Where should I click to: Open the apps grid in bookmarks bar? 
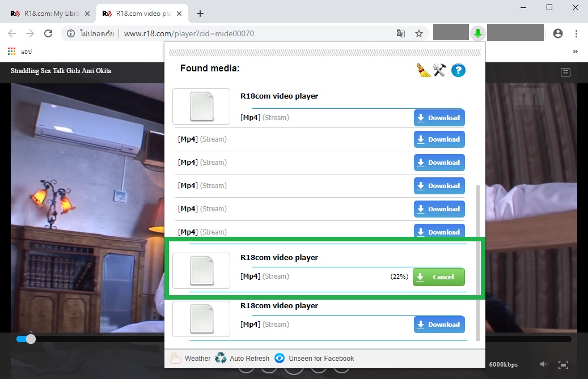click(x=12, y=52)
